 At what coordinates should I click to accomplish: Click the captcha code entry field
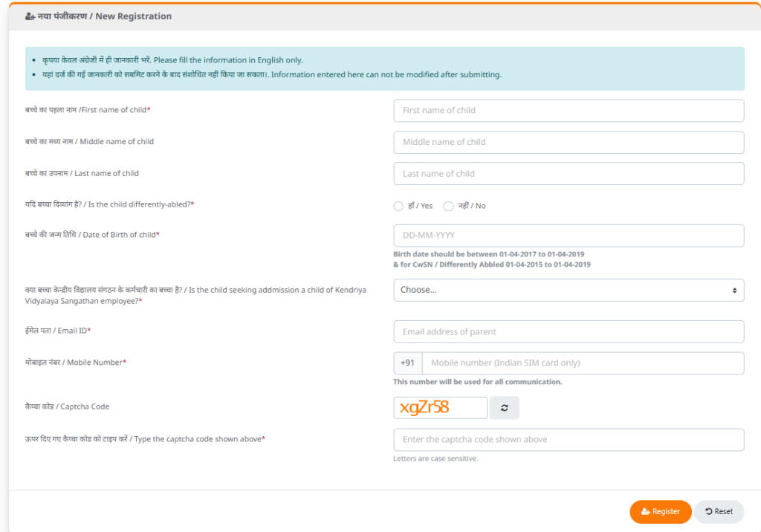click(569, 440)
